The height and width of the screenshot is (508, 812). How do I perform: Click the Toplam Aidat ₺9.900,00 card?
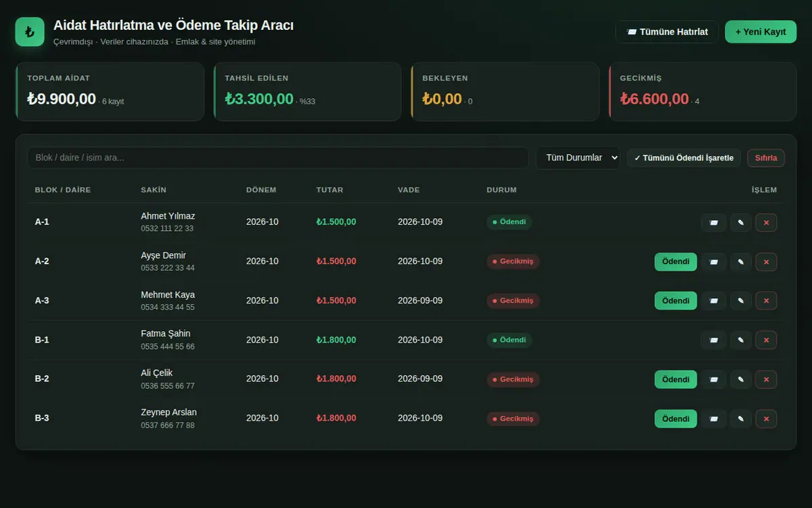[x=110, y=92]
